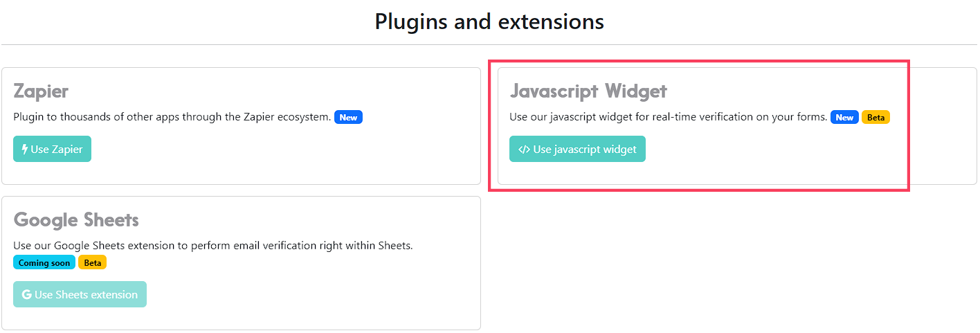The width and height of the screenshot is (980, 333).
Task: Click the Coming soon badge under Google Sheets
Action: 44,262
